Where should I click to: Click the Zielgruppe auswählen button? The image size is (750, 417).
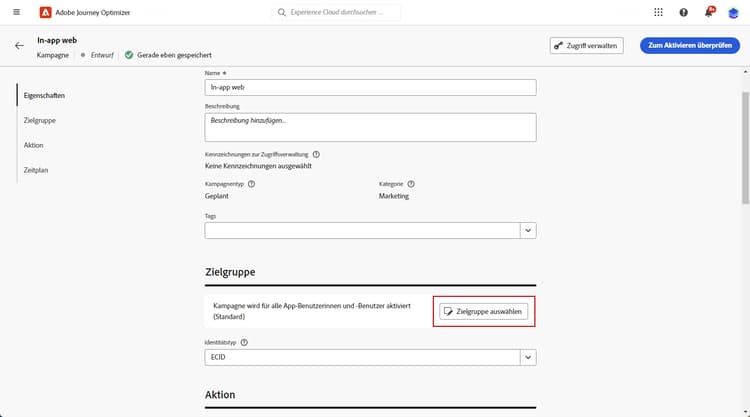(484, 312)
